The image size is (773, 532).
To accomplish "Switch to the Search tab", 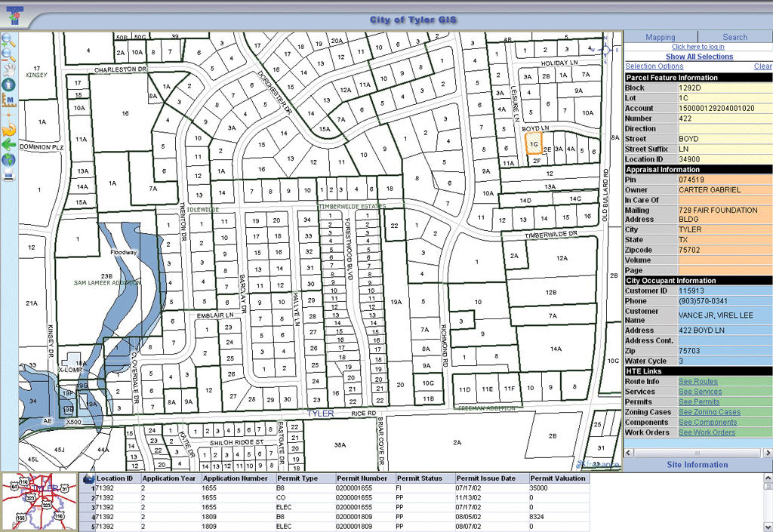I will coord(735,37).
